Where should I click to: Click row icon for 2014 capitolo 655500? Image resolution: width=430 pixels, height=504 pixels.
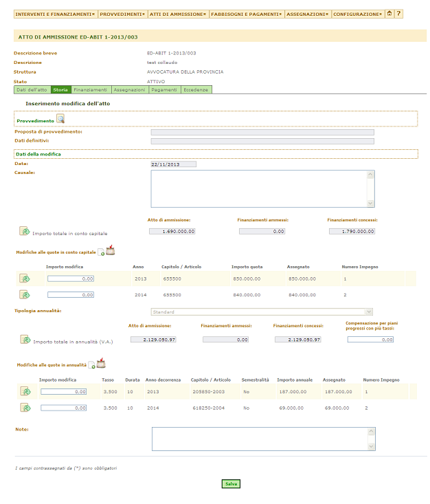tap(25, 294)
